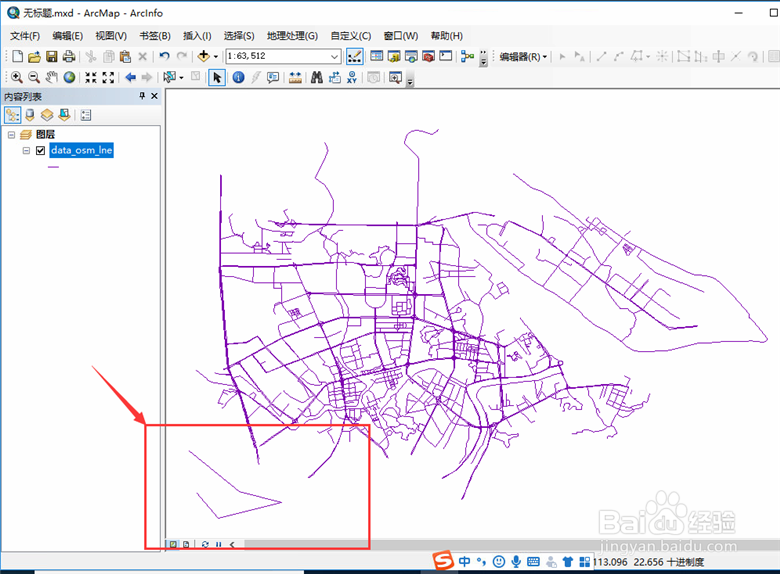
Task: Undo the last action
Action: (x=165, y=56)
